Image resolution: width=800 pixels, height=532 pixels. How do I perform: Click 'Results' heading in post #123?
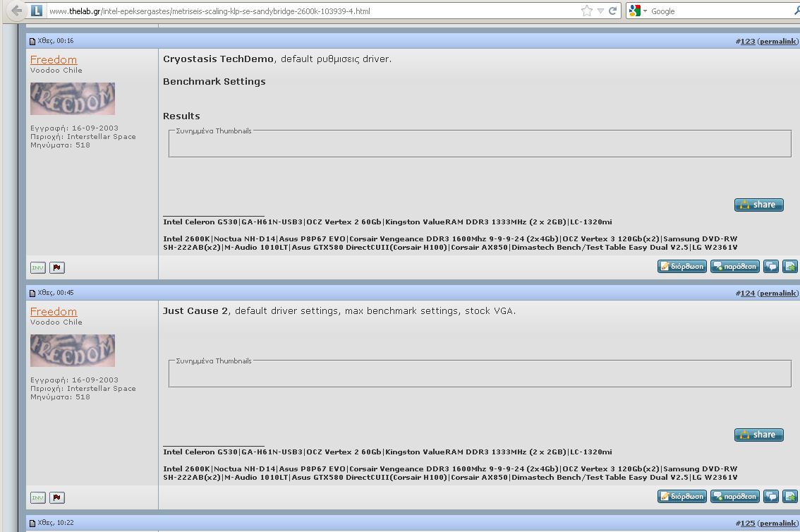181,116
